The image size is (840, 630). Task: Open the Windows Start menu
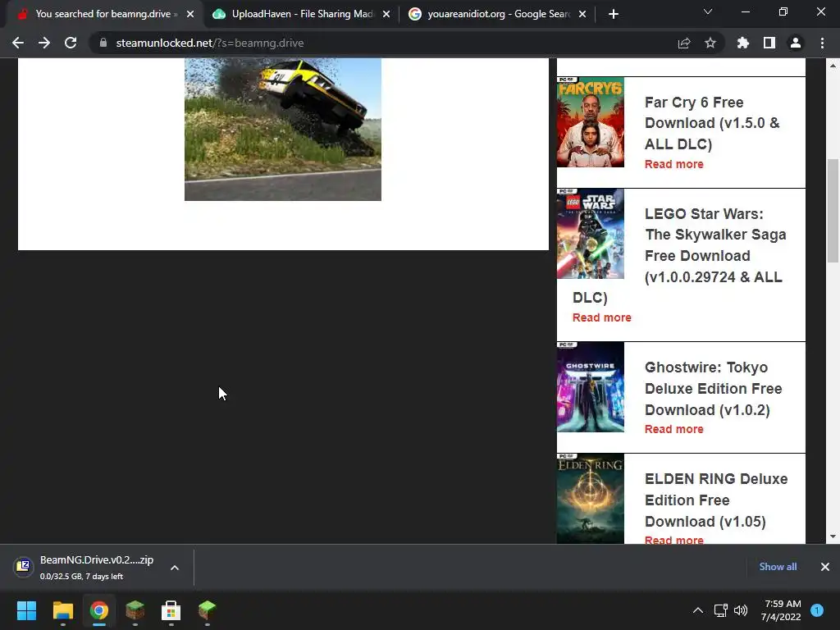pyautogui.click(x=26, y=610)
